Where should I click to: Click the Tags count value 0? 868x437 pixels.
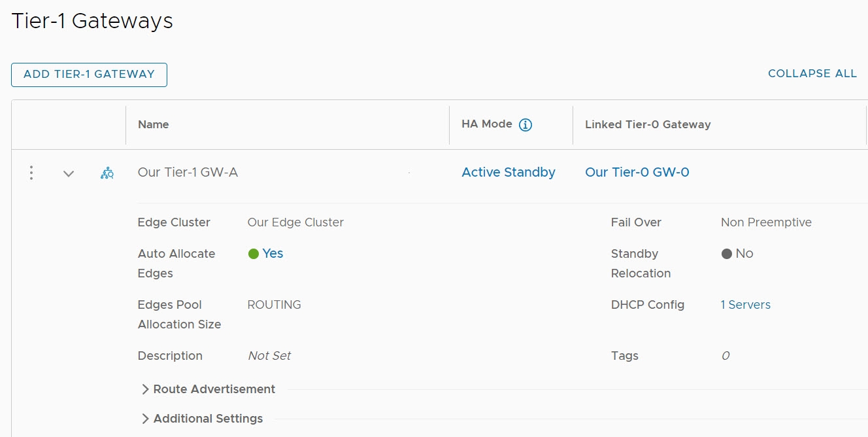[x=725, y=356]
